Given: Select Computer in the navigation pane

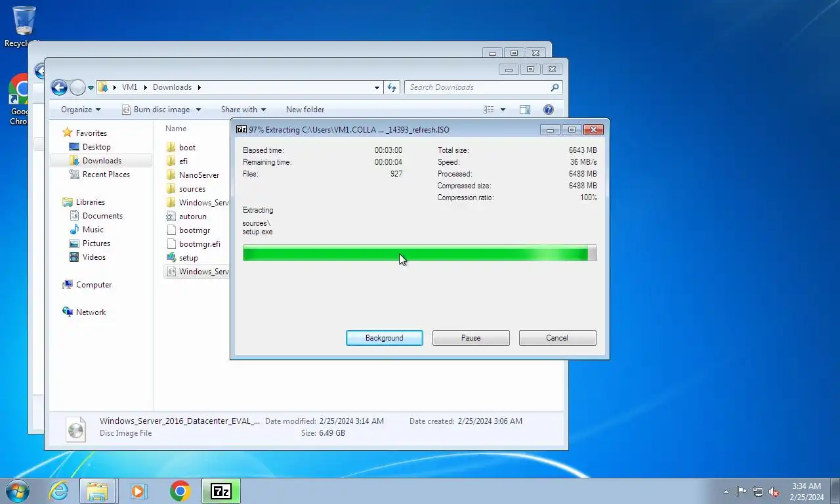Looking at the screenshot, I should click(x=87, y=285).
